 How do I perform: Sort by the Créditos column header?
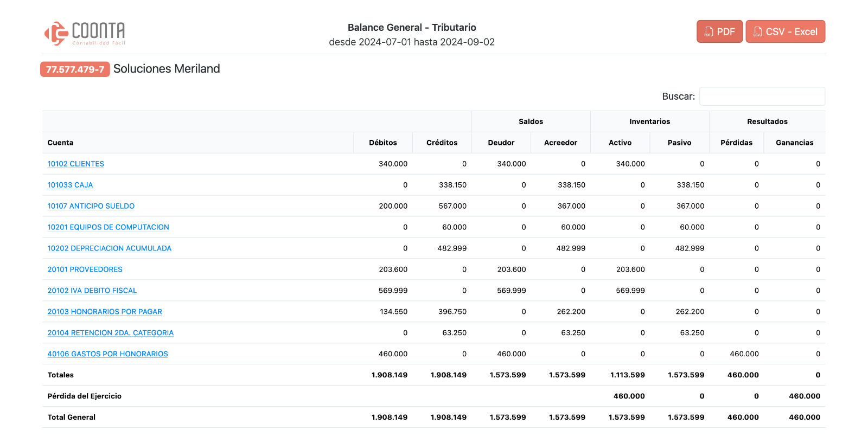point(442,143)
